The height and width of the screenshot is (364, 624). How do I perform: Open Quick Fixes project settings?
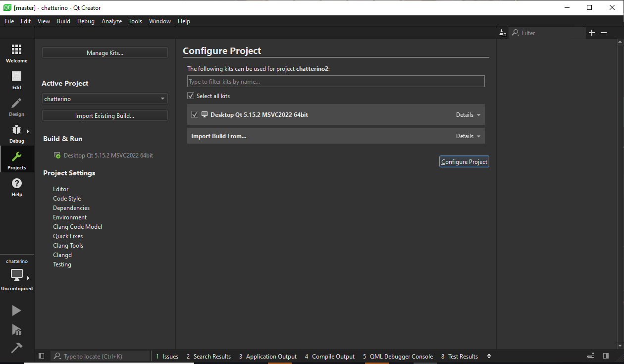(68, 236)
